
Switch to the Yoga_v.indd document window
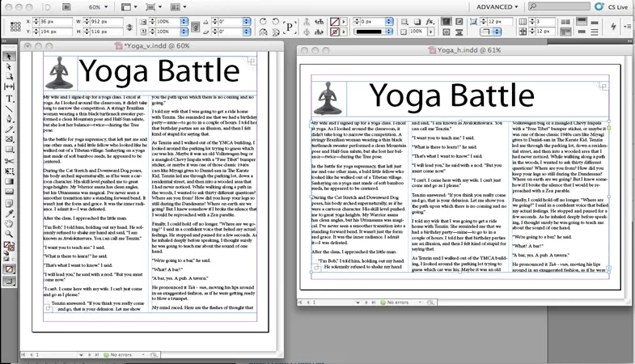(156, 46)
